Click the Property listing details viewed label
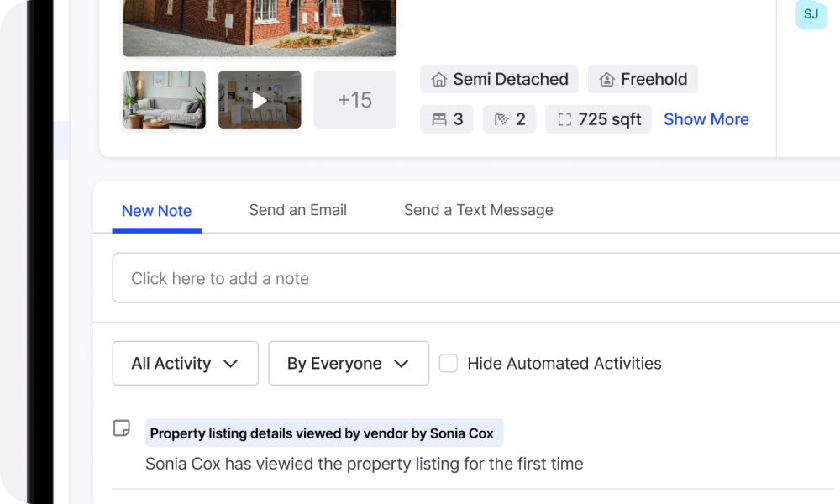 pyautogui.click(x=323, y=433)
